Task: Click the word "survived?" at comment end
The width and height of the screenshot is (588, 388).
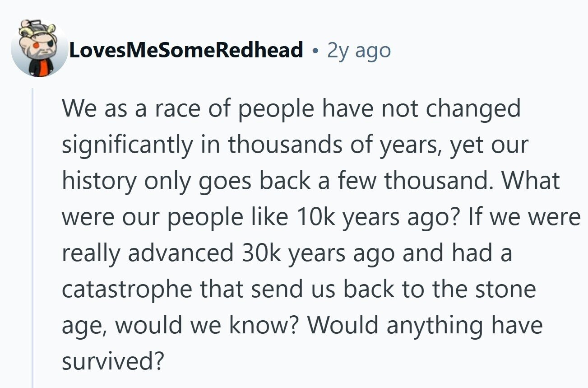Action: (111, 361)
